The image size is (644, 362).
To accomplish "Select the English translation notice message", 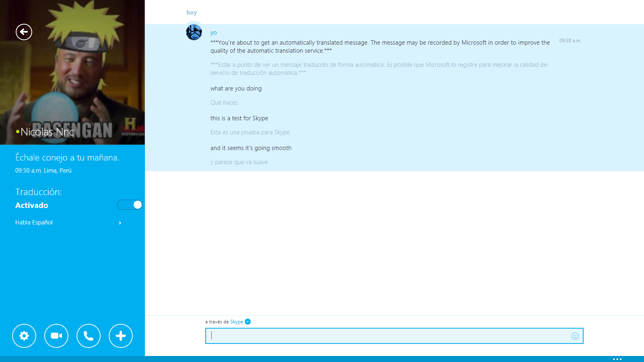I will (380, 47).
